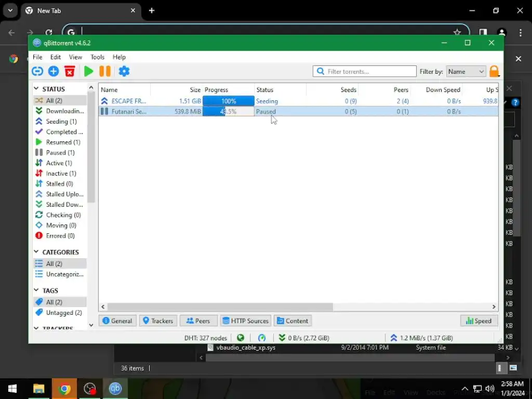The image size is (532, 399).
Task: Click the download speed arrow status icon
Action: coord(282,338)
